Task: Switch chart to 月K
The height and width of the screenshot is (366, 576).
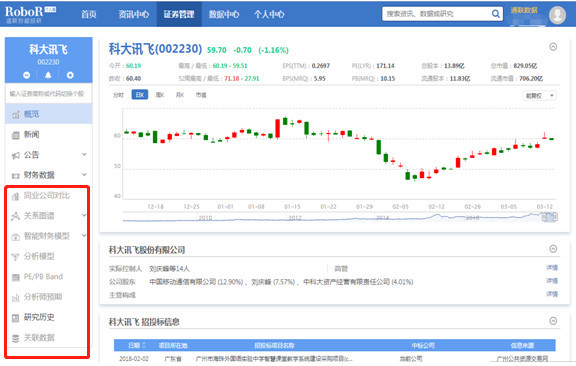Action: click(x=180, y=95)
